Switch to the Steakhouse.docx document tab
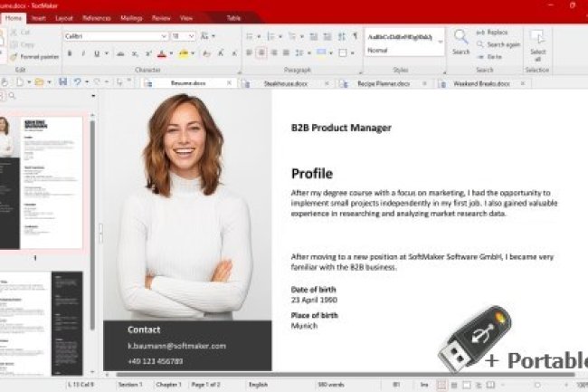Screen dimensions: 588x392 (285, 83)
